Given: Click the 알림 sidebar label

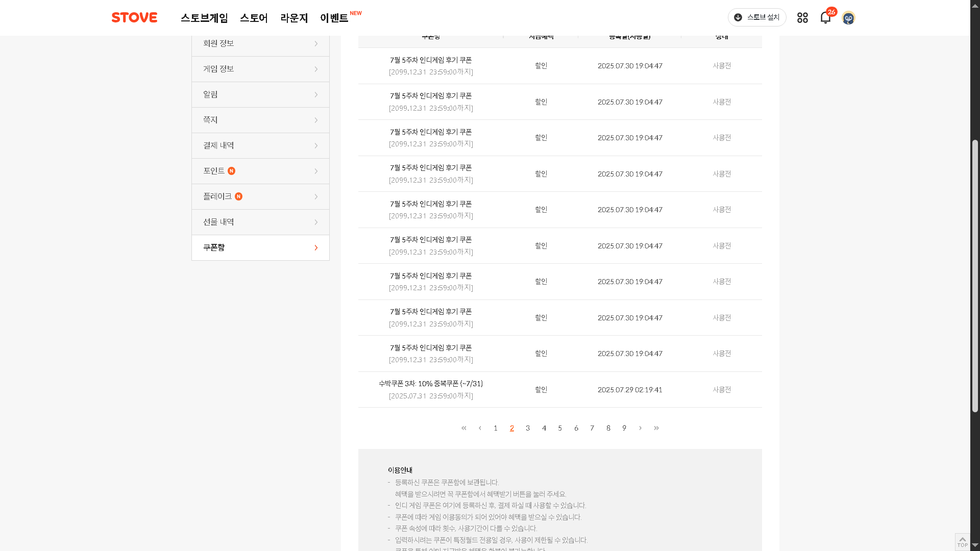Looking at the screenshot, I should point(210,94).
